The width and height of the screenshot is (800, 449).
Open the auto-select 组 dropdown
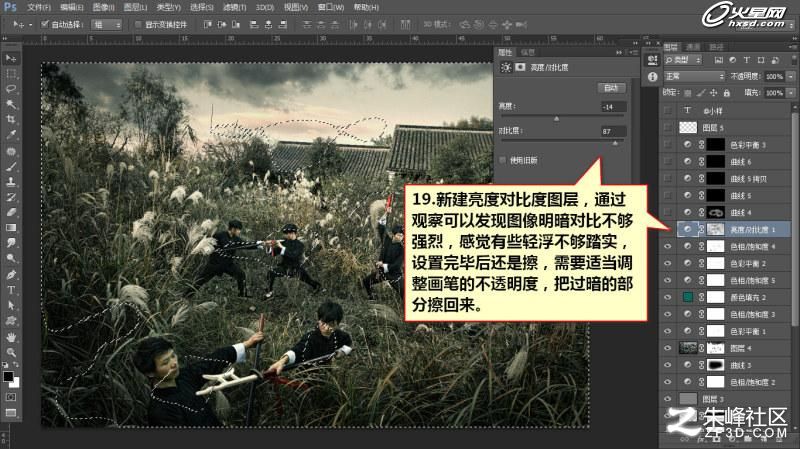tap(106, 24)
